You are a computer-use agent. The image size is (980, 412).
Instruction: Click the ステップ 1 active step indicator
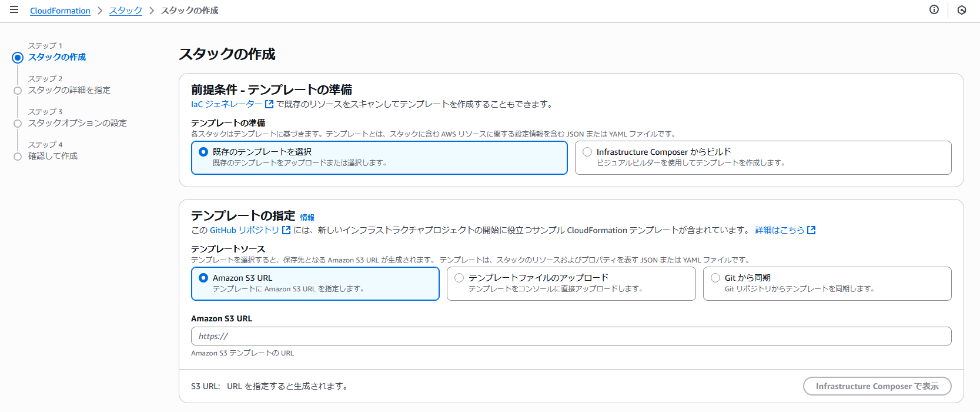point(18,58)
